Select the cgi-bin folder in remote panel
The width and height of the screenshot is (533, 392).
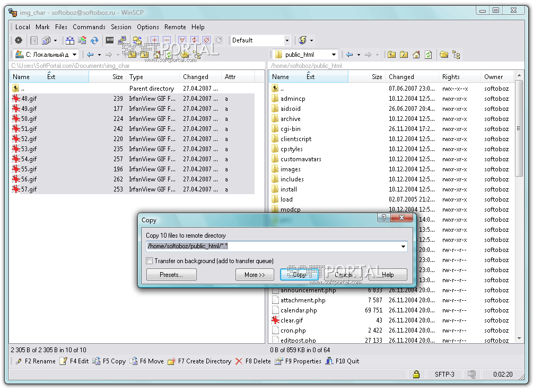290,129
